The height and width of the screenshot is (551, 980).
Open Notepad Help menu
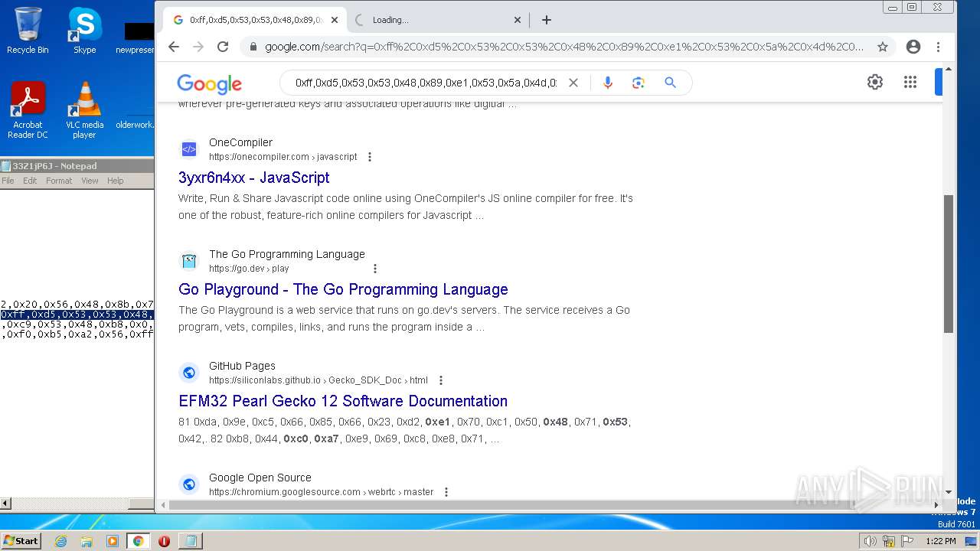[x=115, y=181]
